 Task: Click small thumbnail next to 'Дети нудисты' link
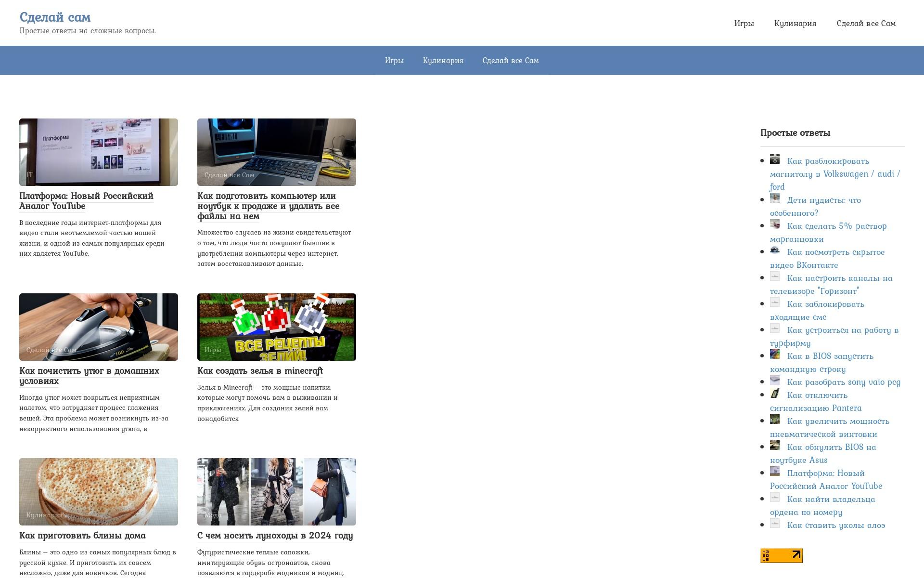click(x=774, y=198)
